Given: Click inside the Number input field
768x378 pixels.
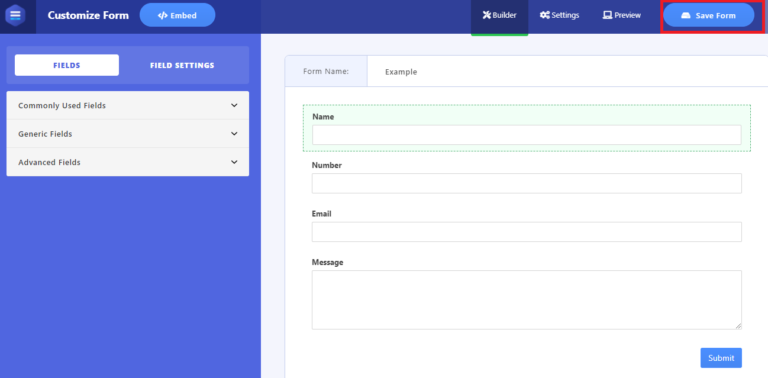Looking at the screenshot, I should pyautogui.click(x=527, y=183).
